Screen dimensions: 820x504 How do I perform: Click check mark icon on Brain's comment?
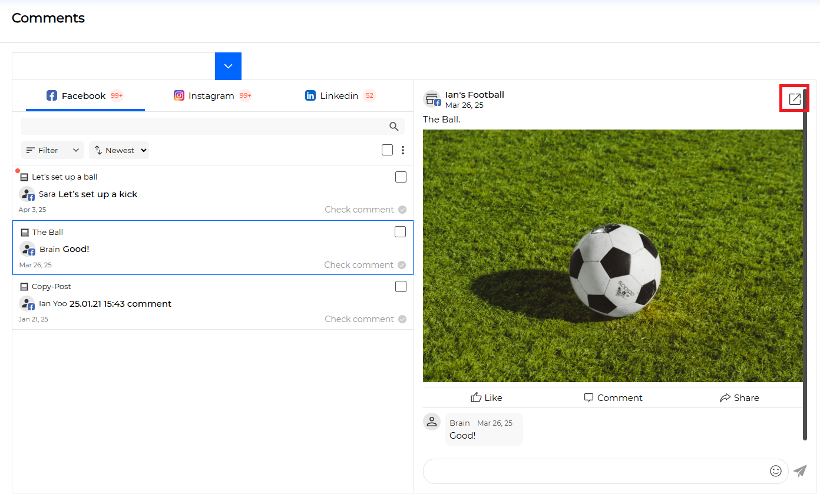[x=402, y=265]
